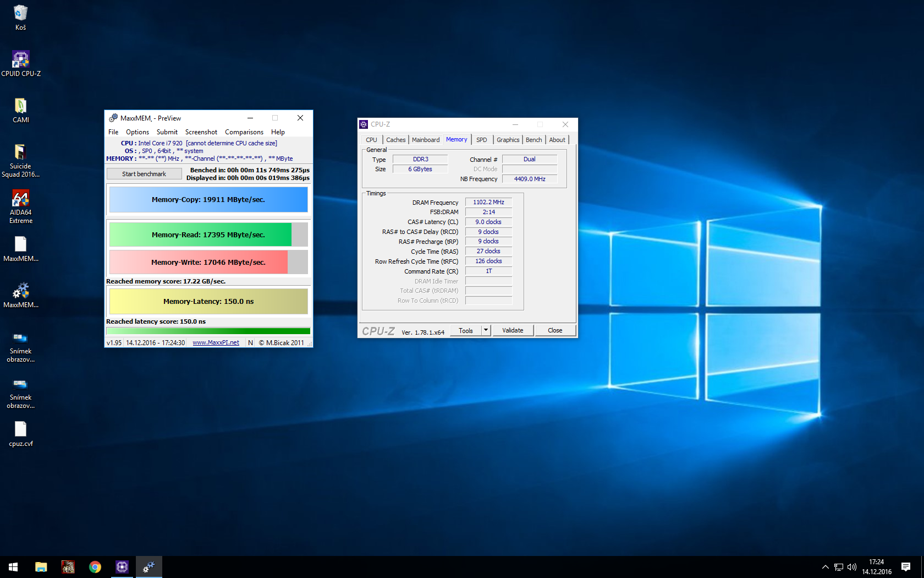924x578 pixels.
Task: Click the Memory-Copy 19911 MByte/sec result bar
Action: point(208,200)
